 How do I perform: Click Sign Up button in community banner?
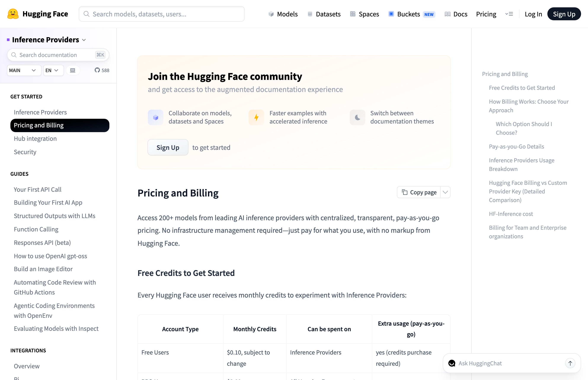[168, 147]
